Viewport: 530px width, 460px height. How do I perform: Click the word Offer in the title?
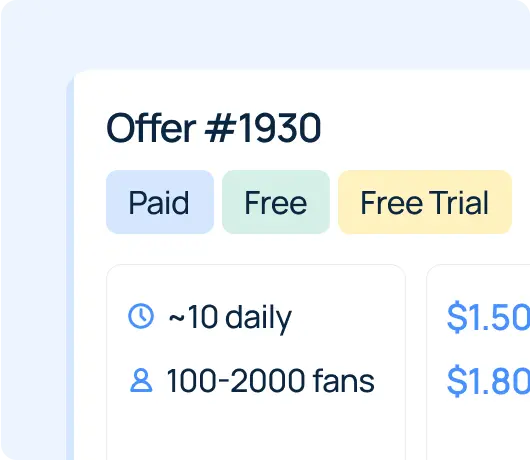151,128
